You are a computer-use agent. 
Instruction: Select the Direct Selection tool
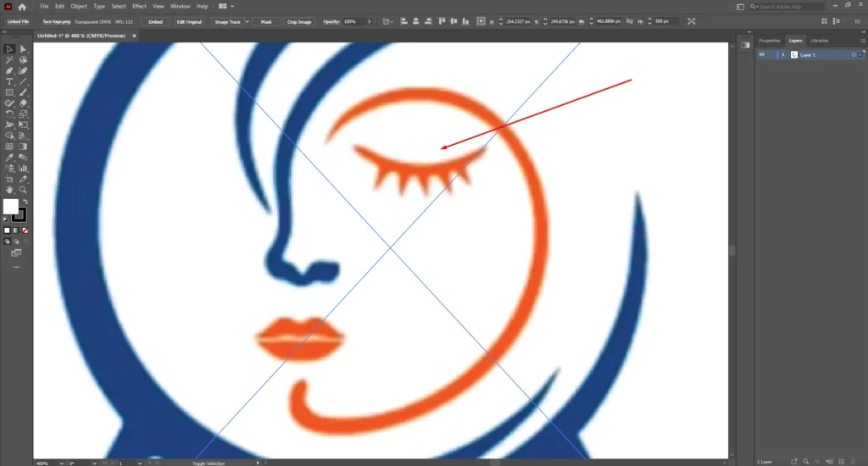pyautogui.click(x=23, y=49)
